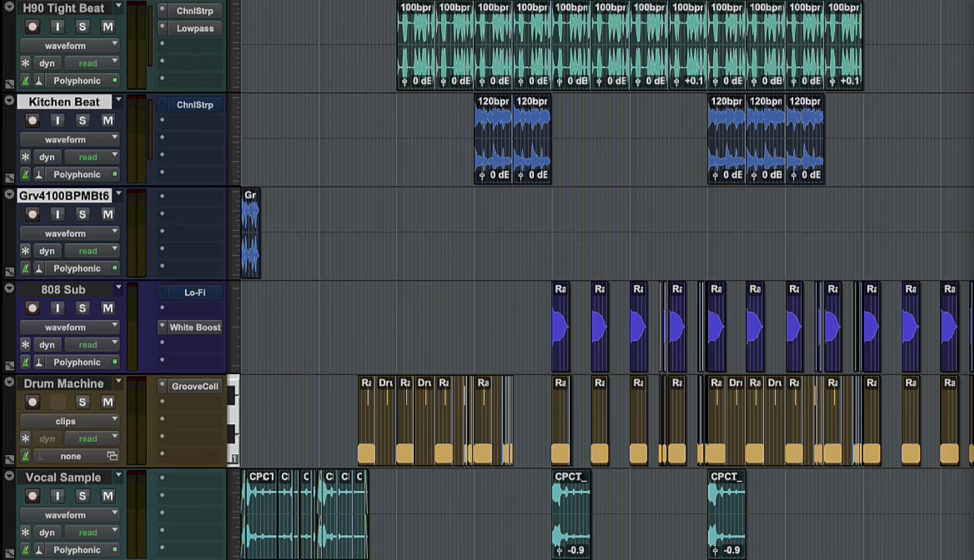The image size is (974, 560).
Task: Select the Gr clip on the Grv4100BPMBt6 track
Action: click(251, 233)
